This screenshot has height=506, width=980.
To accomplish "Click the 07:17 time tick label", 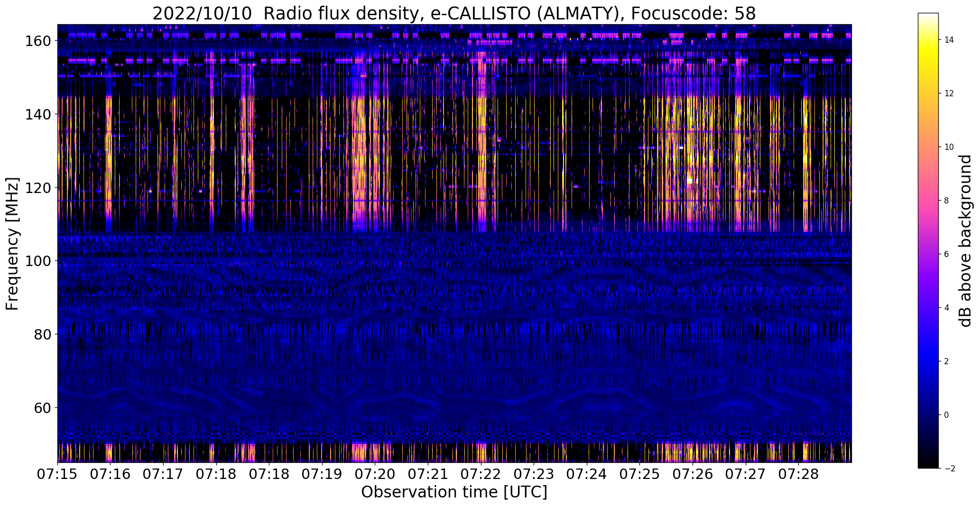I will pyautogui.click(x=163, y=474).
